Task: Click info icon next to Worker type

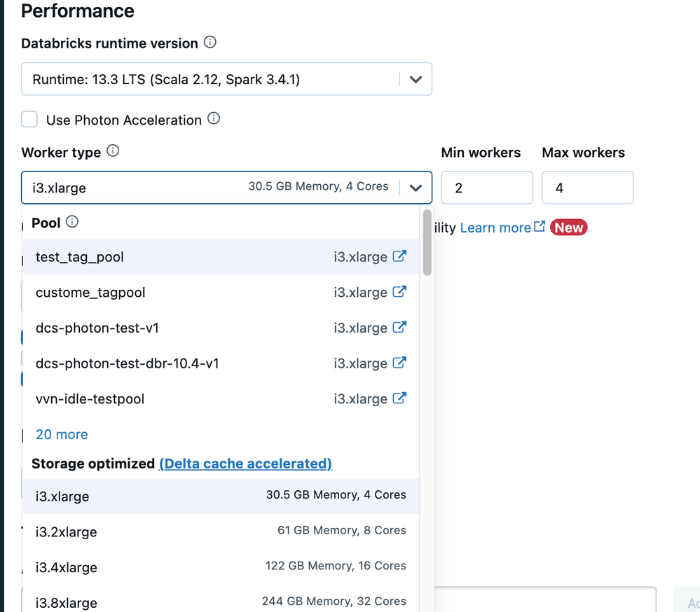Action: [112, 151]
